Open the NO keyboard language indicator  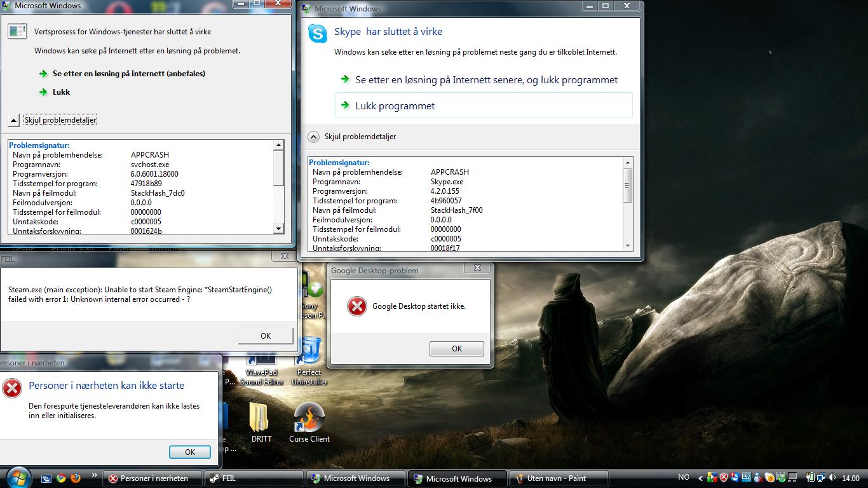point(684,477)
